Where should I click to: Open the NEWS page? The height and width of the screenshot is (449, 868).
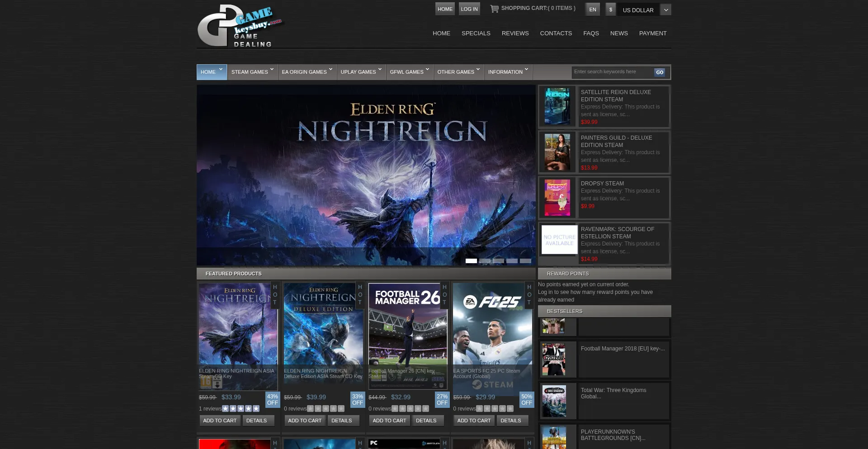619,33
